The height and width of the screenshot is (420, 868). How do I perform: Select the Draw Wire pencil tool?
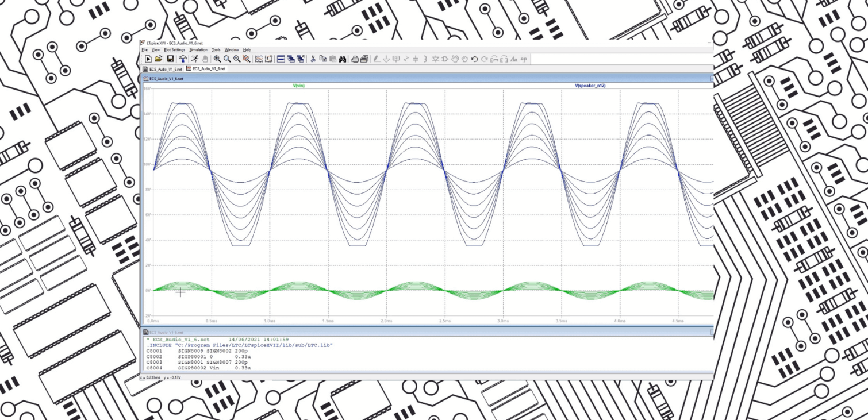click(x=377, y=59)
